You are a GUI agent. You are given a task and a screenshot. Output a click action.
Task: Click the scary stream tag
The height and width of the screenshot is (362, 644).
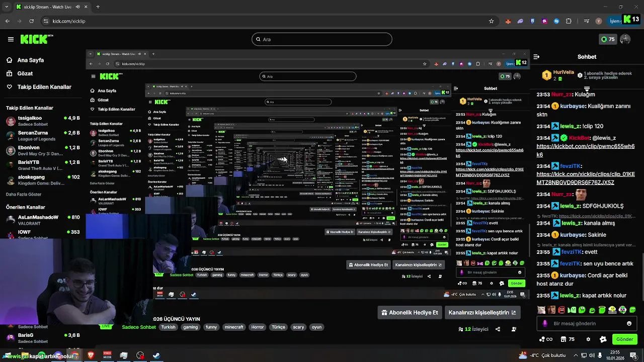tap(298, 327)
